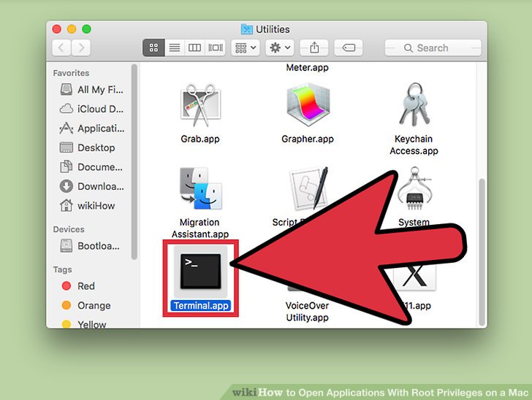Image resolution: width=532 pixels, height=400 pixels.
Task: Select the Yellow tag
Action: click(x=84, y=324)
